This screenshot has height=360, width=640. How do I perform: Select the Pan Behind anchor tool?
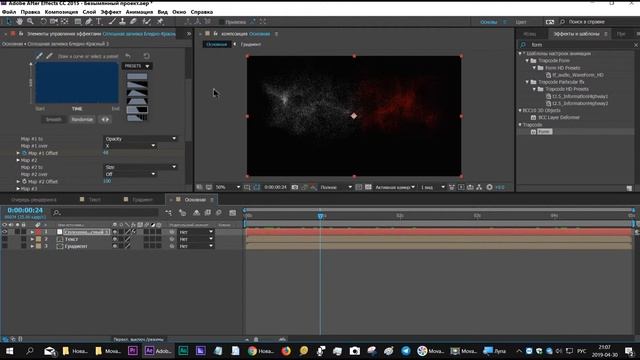point(64,22)
